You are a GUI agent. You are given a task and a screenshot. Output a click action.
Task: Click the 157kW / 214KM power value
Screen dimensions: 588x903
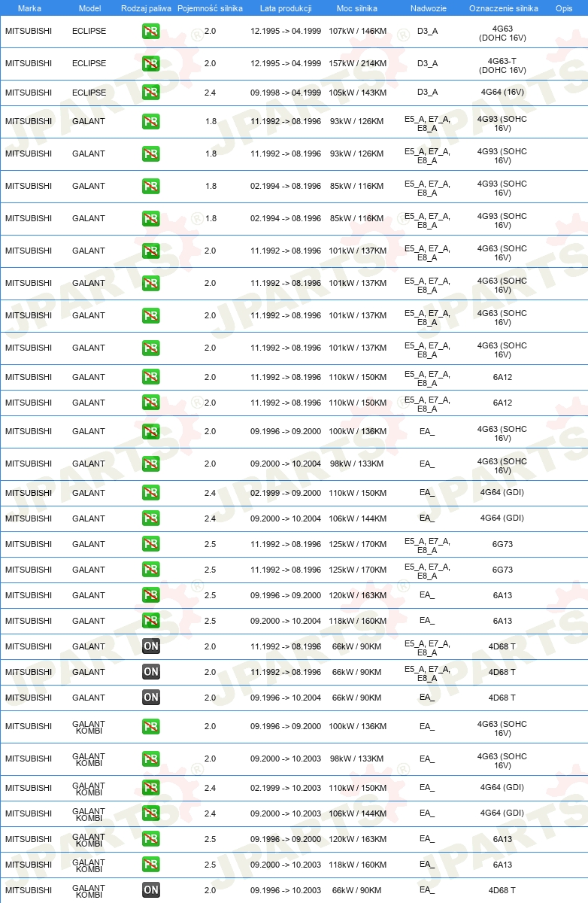(358, 64)
